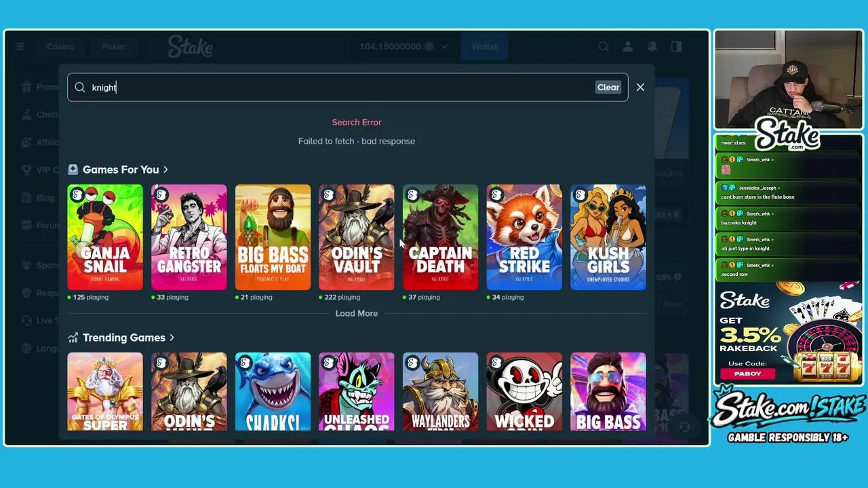Open the Sharks trending game thumbnail
Viewport: 868px width, 488px height.
pos(273,392)
